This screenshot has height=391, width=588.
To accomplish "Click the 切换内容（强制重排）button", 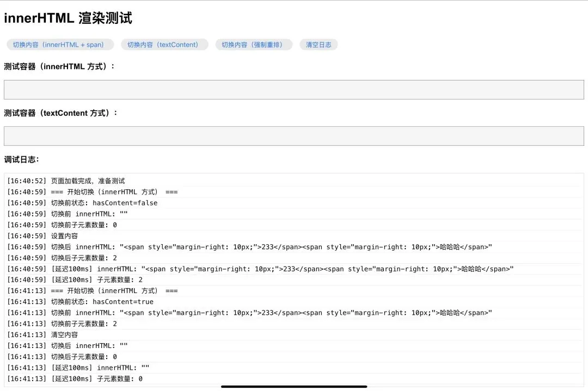I will pyautogui.click(x=254, y=45).
